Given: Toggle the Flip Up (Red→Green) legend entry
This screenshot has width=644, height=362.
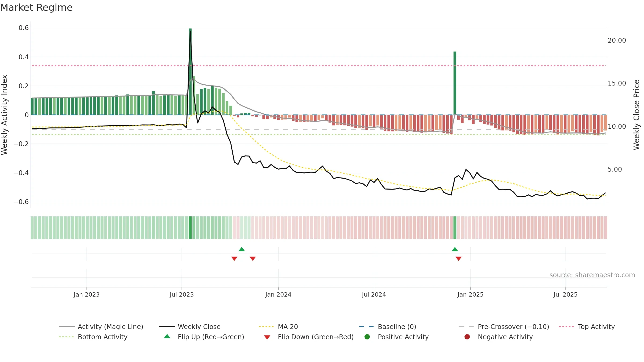Looking at the screenshot, I should click(204, 337).
